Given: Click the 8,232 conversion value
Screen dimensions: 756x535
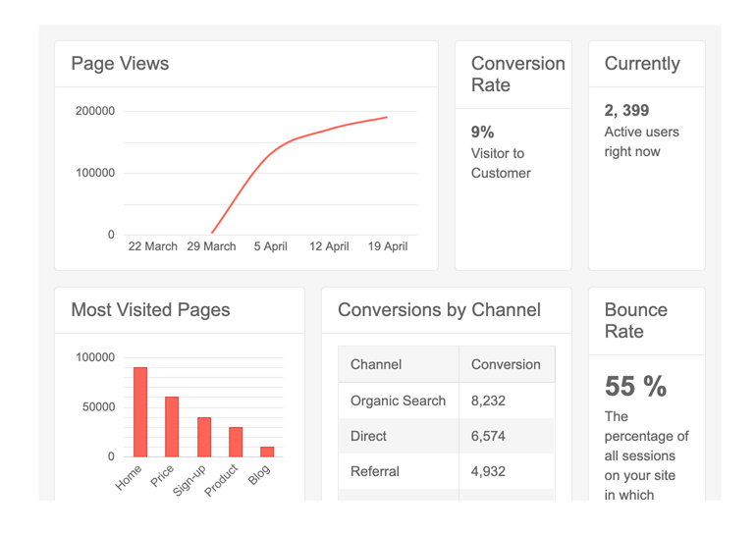Looking at the screenshot, I should pos(488,401).
